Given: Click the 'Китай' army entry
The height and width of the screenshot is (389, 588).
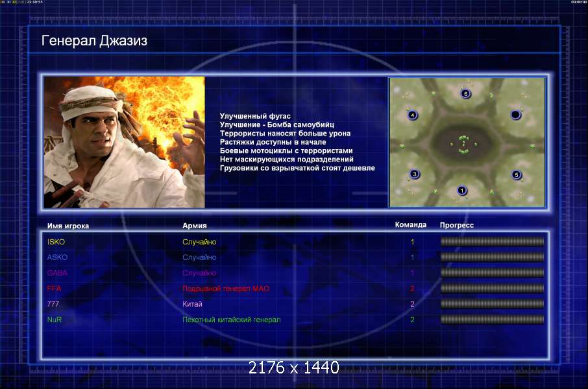Looking at the screenshot, I should click(x=192, y=304).
